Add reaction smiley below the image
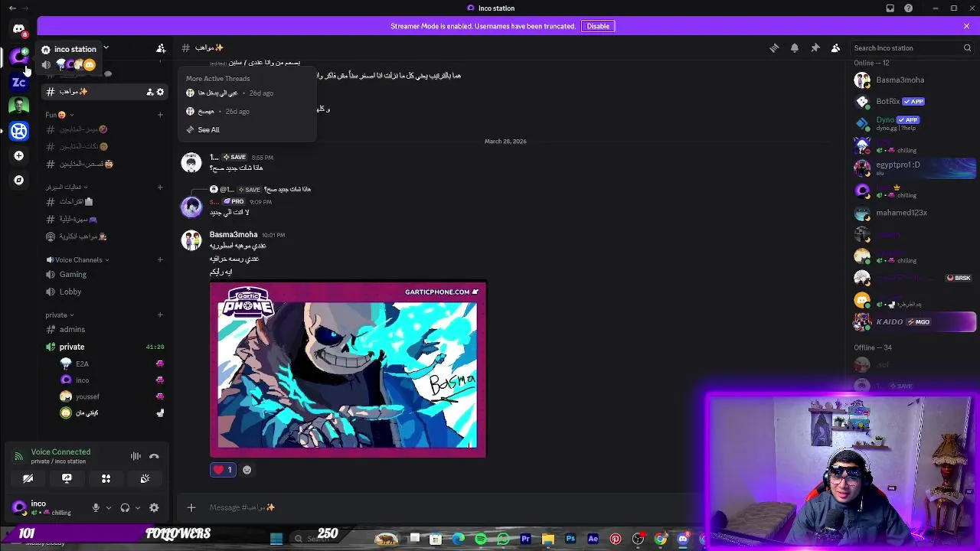 pyautogui.click(x=247, y=470)
